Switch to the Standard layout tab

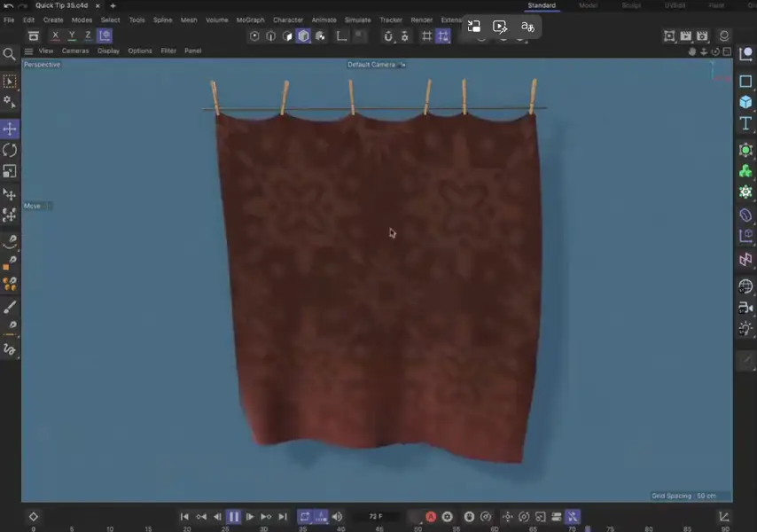click(542, 5)
